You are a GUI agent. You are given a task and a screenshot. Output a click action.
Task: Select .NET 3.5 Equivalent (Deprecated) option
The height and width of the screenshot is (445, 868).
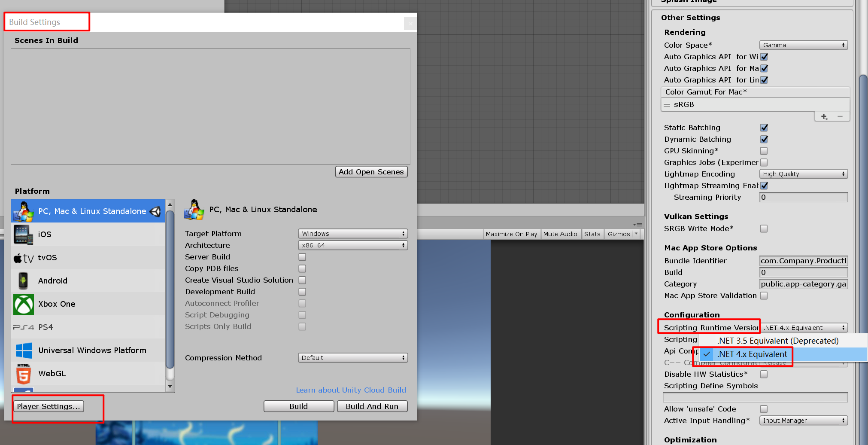[x=777, y=341]
